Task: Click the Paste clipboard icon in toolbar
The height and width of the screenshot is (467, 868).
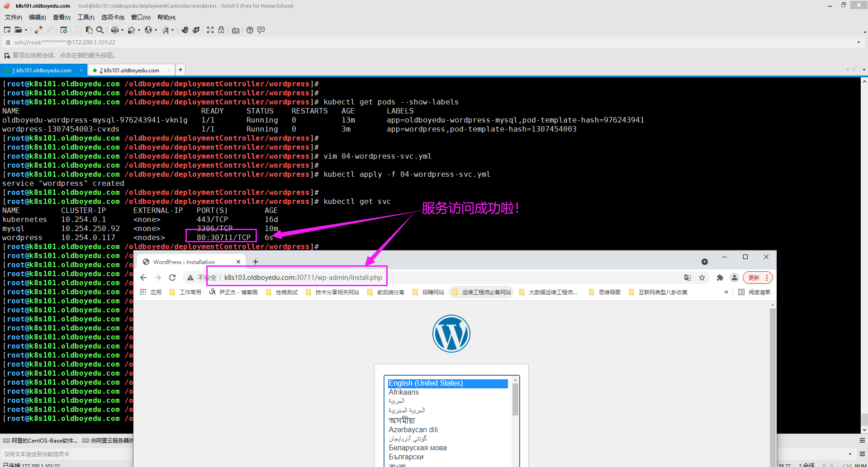Action: [89, 30]
